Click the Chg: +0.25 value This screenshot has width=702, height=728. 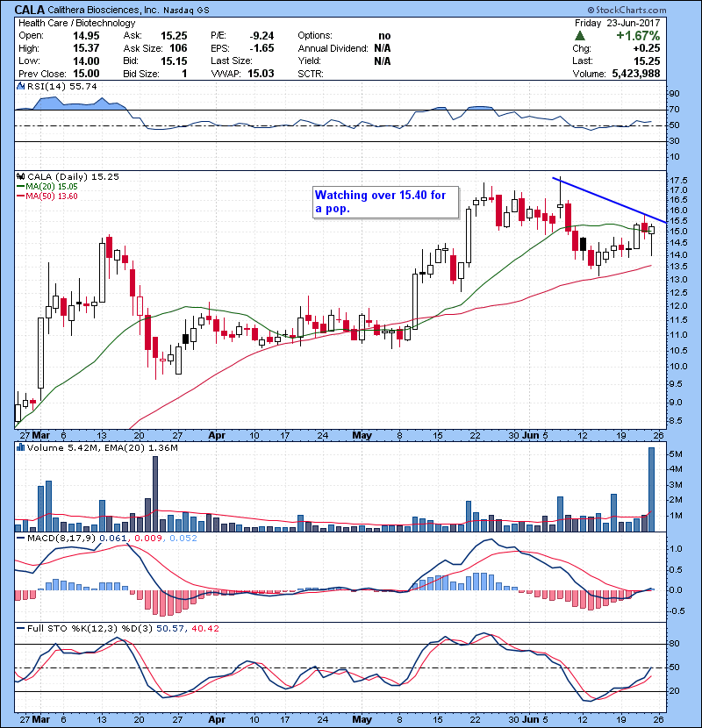point(646,48)
